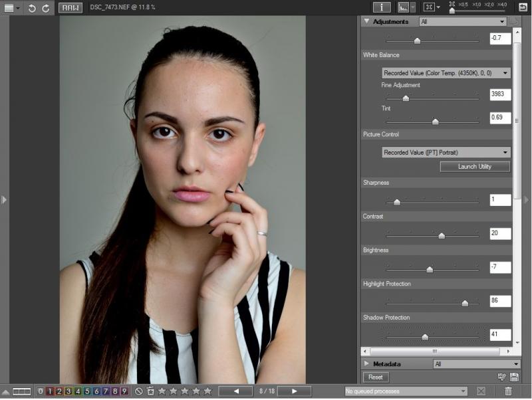Viewport: 532px width, 400px height.
Task: Expand the Metadata panel
Action: pos(366,363)
